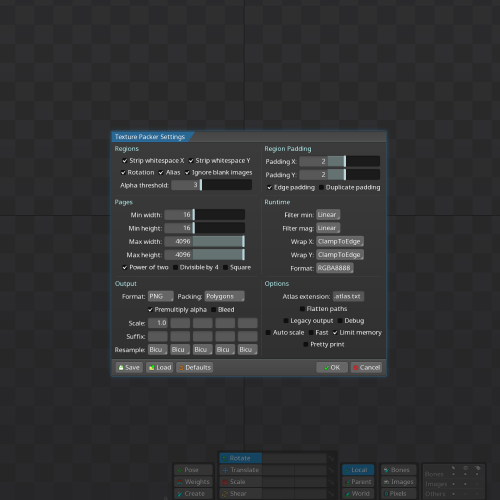Screen dimensions: 500x500
Task: Activate the Shear tool
Action: [240, 494]
